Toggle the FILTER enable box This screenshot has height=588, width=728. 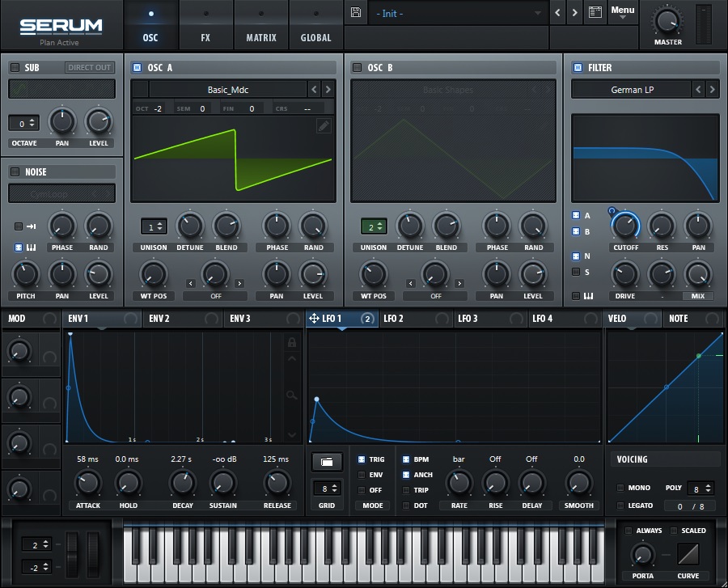pos(578,67)
